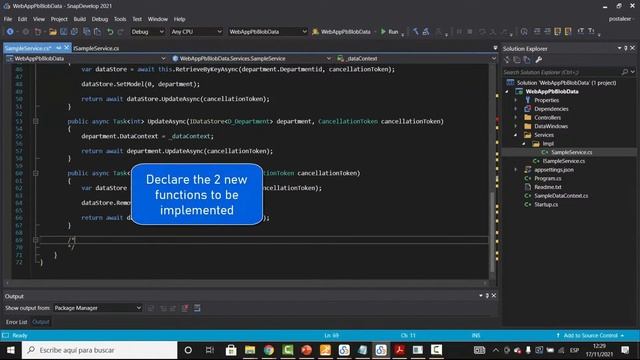
Task: Switch to the ISampleService.cs tab
Action: click(96, 48)
